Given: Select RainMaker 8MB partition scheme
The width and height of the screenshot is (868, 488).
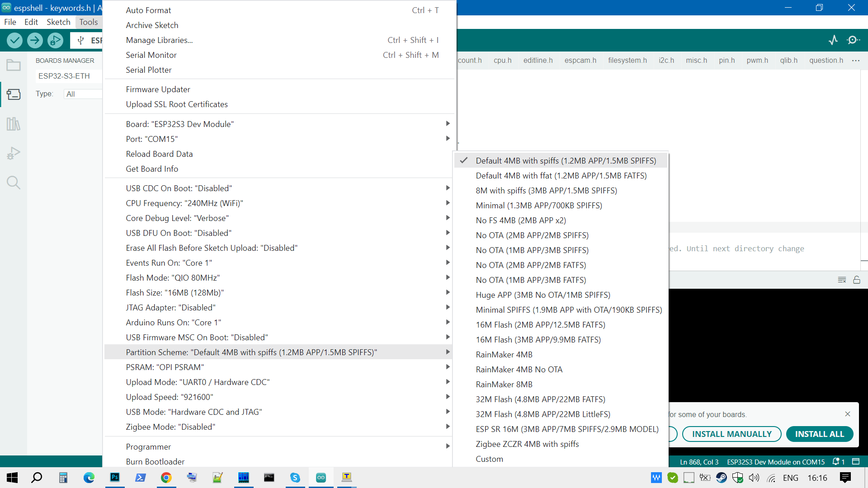Looking at the screenshot, I should 561,385.
